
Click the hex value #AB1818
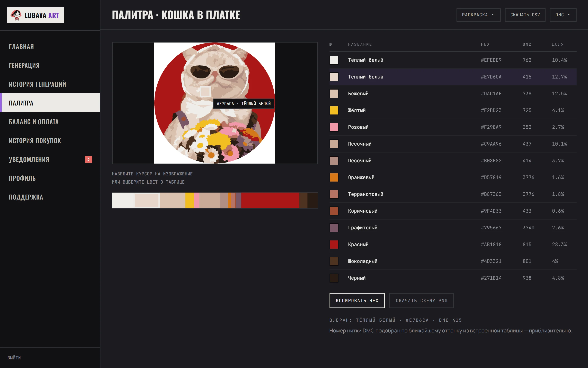click(x=491, y=244)
